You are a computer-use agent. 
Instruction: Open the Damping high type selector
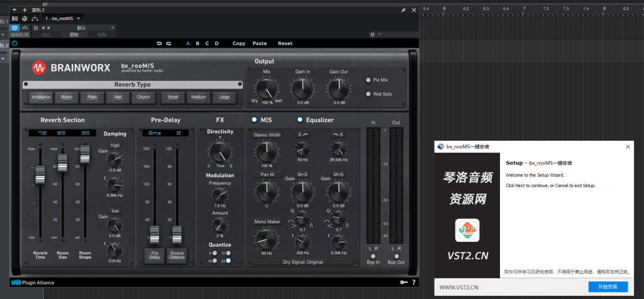(x=115, y=146)
